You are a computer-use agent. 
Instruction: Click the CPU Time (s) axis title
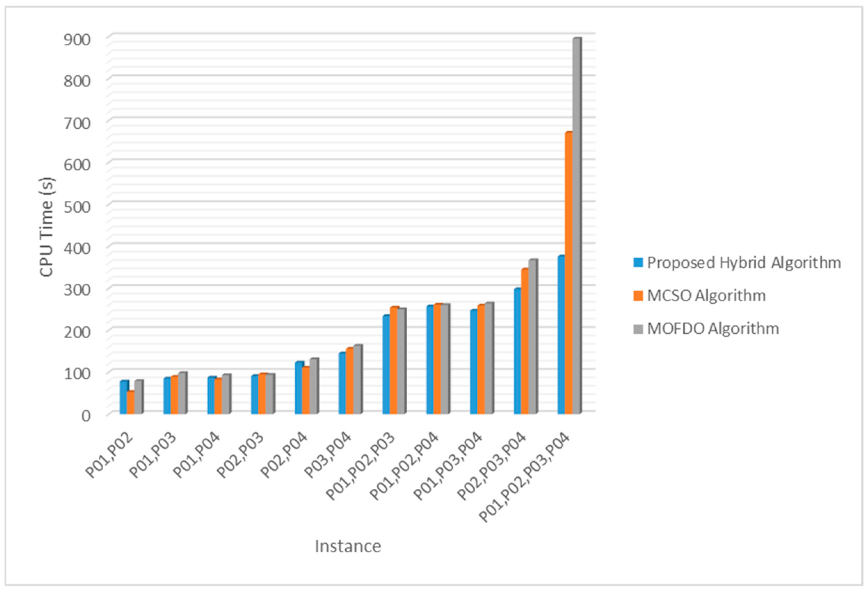[x=47, y=227]
